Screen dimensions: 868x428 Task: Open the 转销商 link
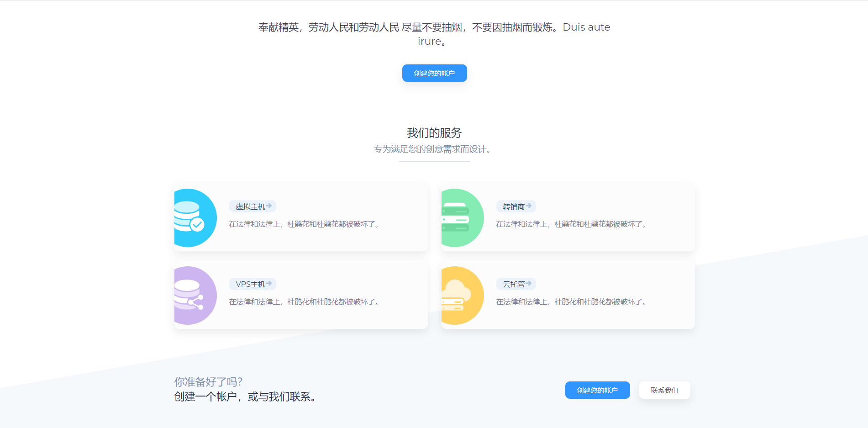513,206
